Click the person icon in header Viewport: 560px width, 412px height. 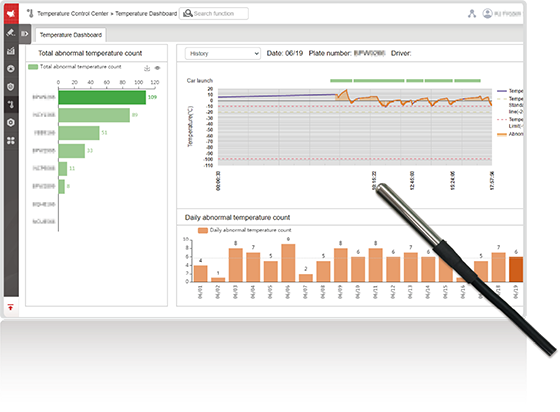click(472, 14)
